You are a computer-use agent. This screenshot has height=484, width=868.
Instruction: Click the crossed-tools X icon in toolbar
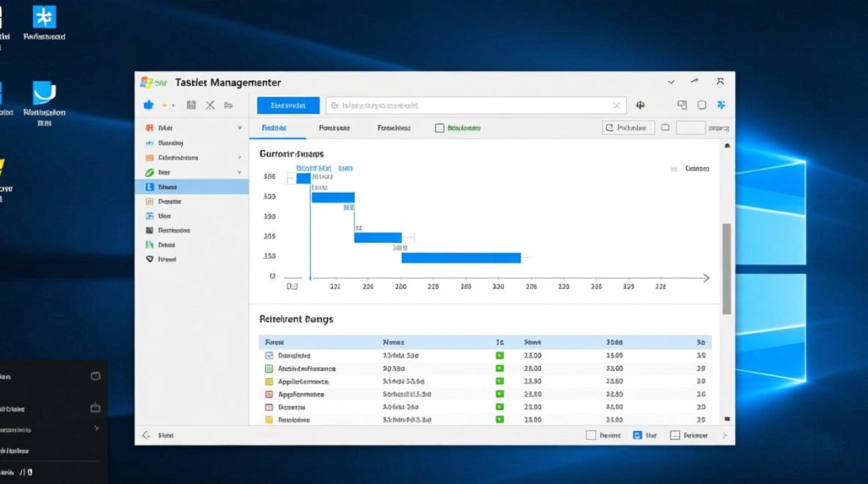210,105
